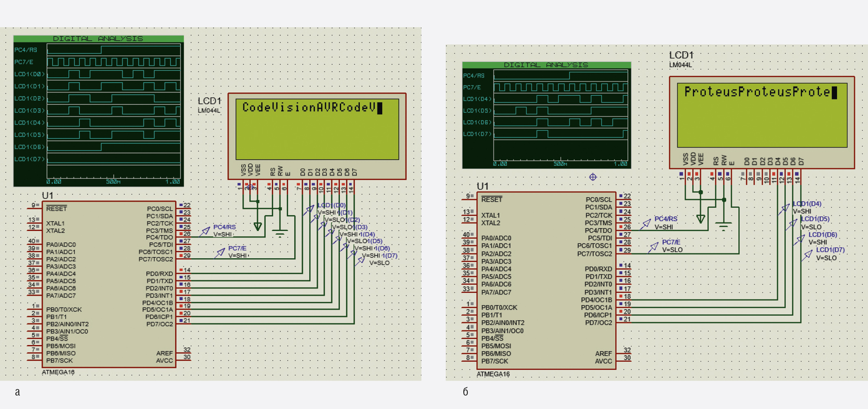Image resolution: width=868 pixels, height=409 pixels.
Task: Select the LCD1(D0) probe arrow in schematic a
Action: point(308,210)
